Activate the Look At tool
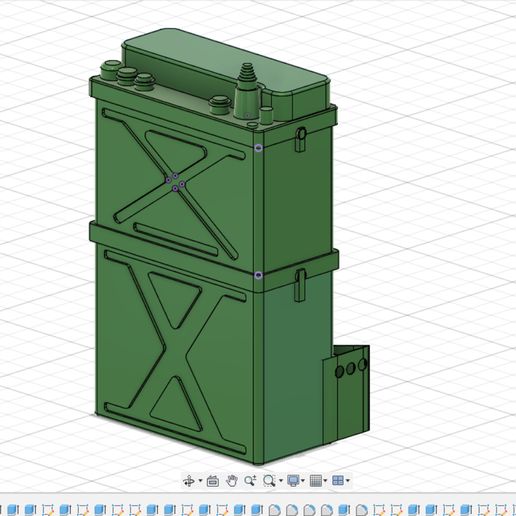516x516 pixels. pos(213,481)
